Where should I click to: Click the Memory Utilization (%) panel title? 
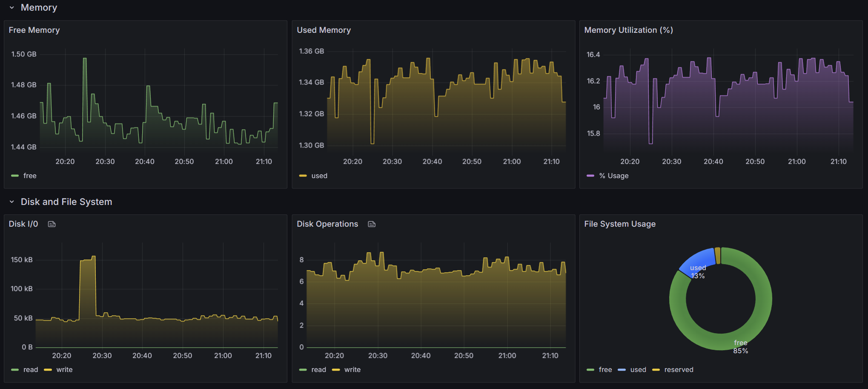[628, 30]
